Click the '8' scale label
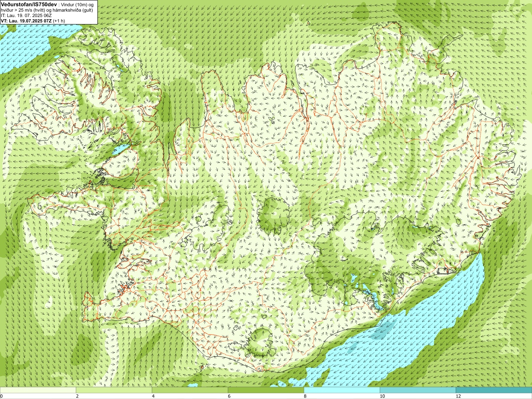 [305, 396]
